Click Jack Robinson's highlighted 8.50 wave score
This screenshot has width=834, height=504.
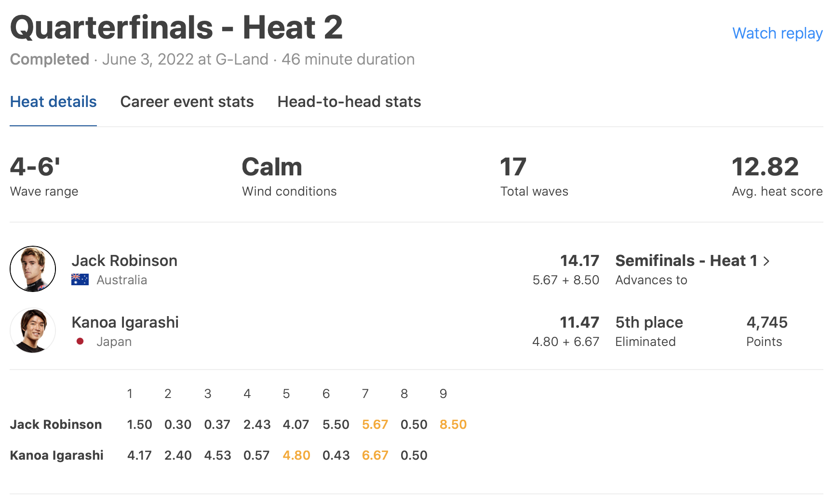453,424
